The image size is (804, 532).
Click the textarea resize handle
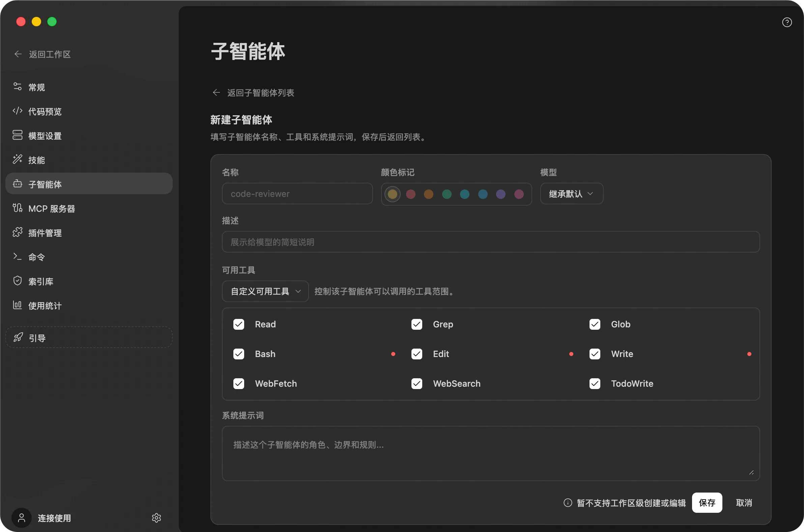[x=751, y=473]
